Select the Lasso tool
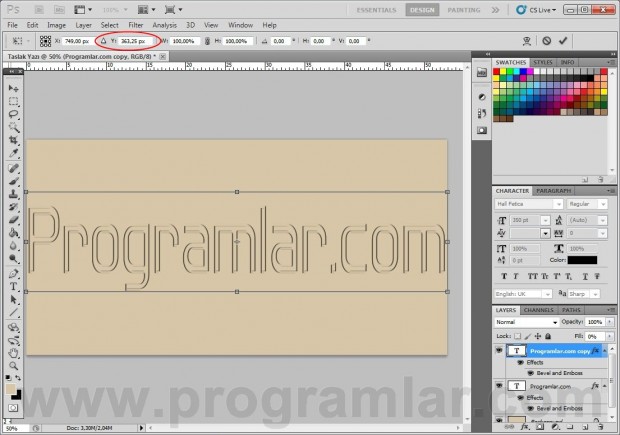Image resolution: width=620 pixels, height=435 pixels. tap(13, 115)
